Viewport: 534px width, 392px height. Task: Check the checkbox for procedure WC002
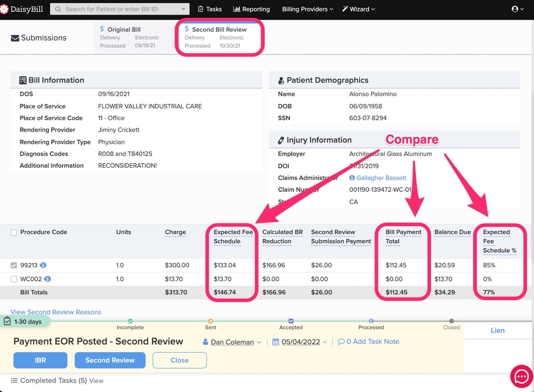pos(14,279)
